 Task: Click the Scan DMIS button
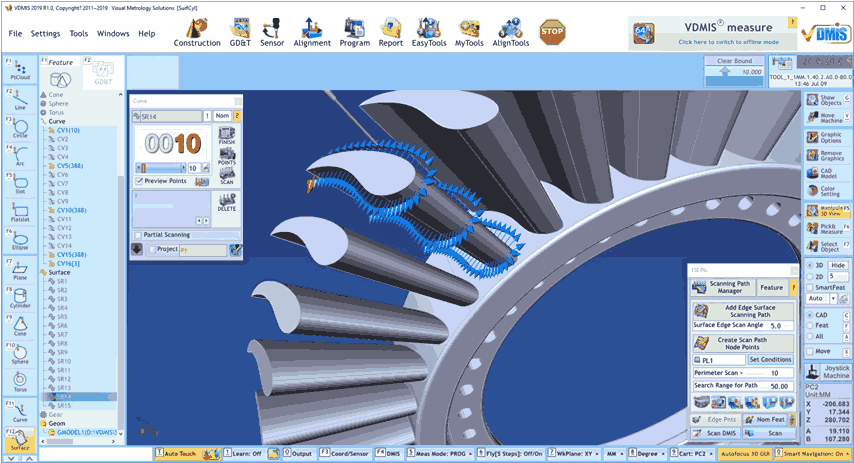pos(715,433)
